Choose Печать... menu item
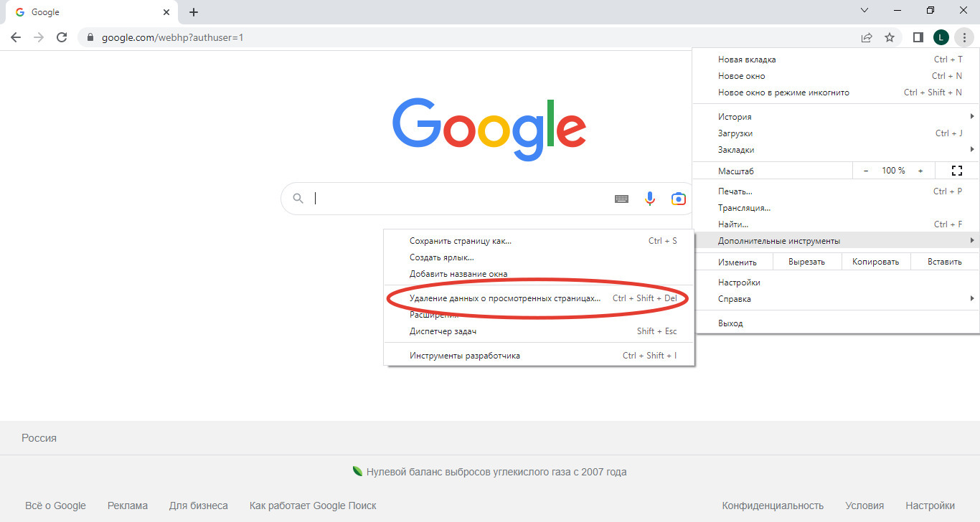This screenshot has height=522, width=980. tap(836, 191)
